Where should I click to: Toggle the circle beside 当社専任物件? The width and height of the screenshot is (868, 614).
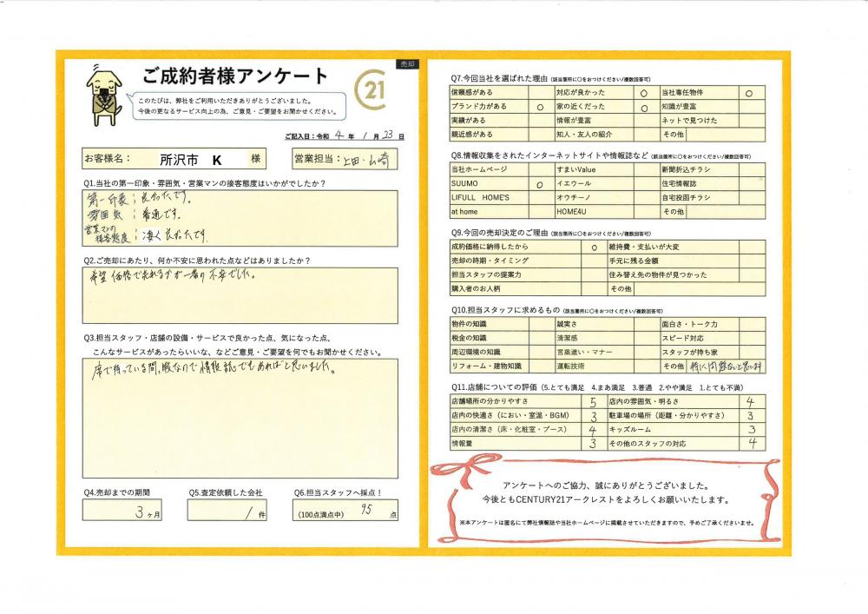[749, 94]
